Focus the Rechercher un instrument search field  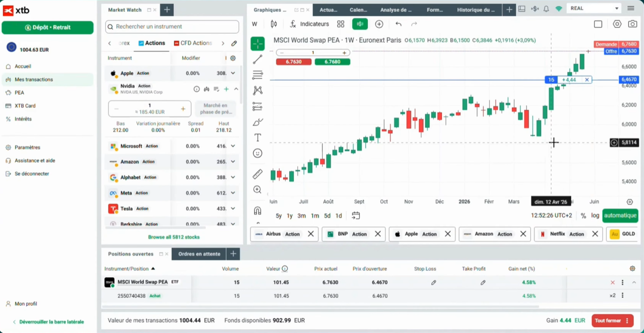pos(172,26)
